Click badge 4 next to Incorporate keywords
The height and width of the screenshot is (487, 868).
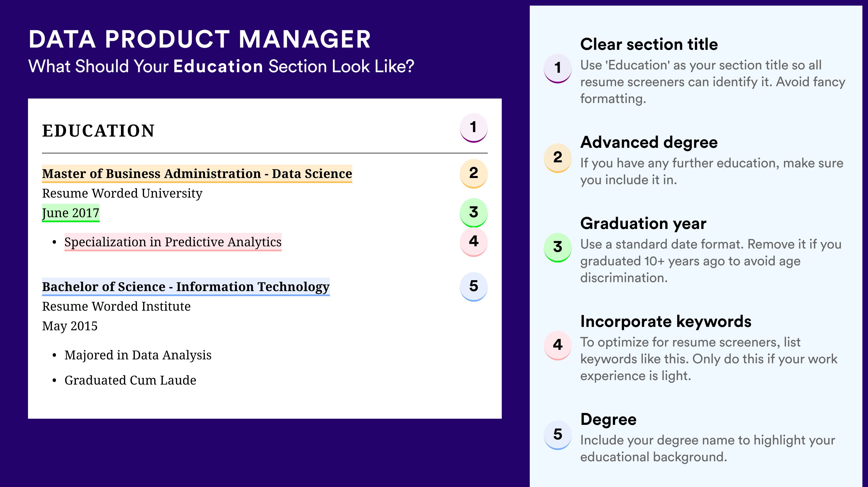coord(558,346)
